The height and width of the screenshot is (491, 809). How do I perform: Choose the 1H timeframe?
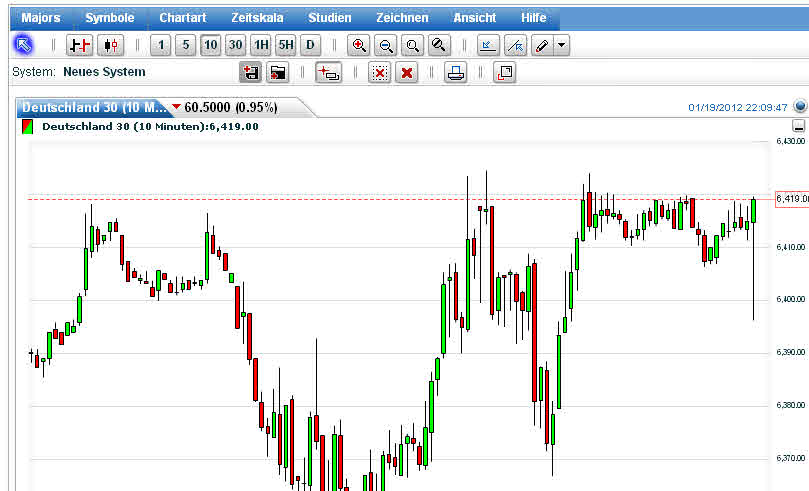click(261, 45)
